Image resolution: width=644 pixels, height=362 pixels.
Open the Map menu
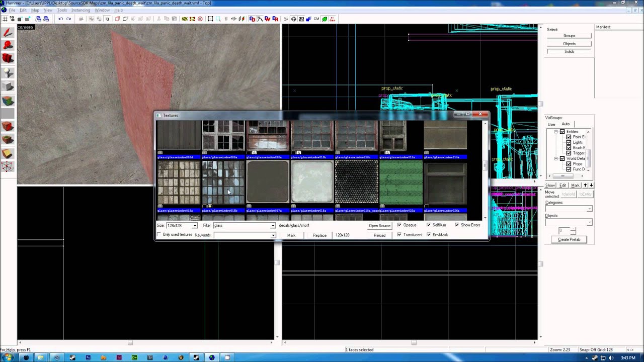35,10
